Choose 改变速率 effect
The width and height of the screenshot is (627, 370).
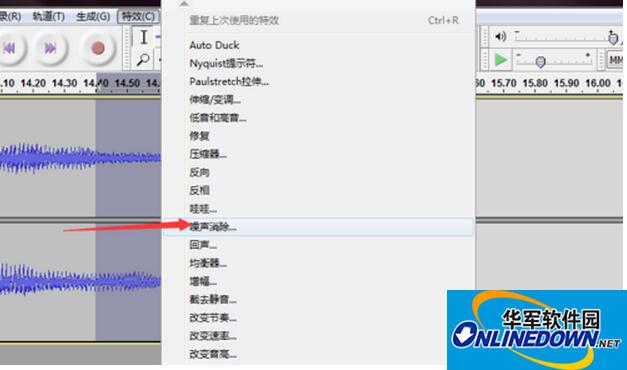coord(318,336)
